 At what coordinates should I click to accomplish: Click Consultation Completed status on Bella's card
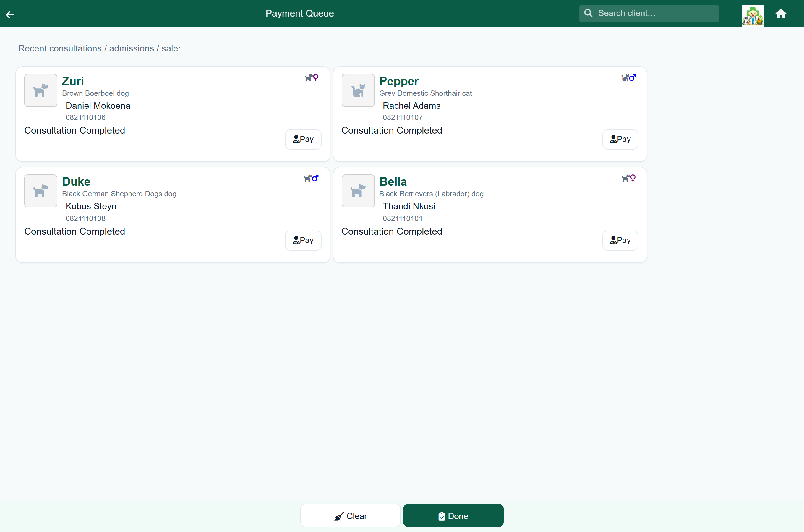point(392,232)
